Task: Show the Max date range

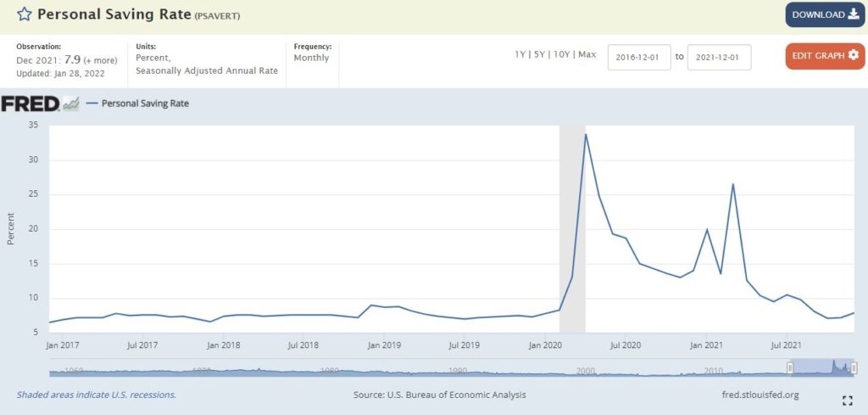Action: (587, 54)
